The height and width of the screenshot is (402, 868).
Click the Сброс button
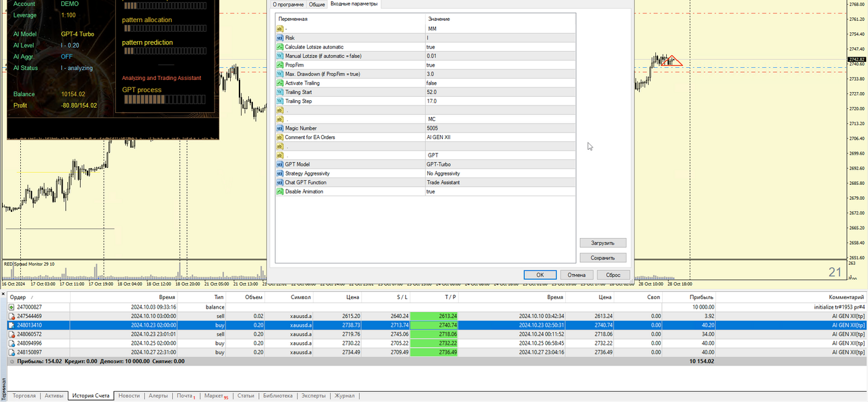pos(613,275)
